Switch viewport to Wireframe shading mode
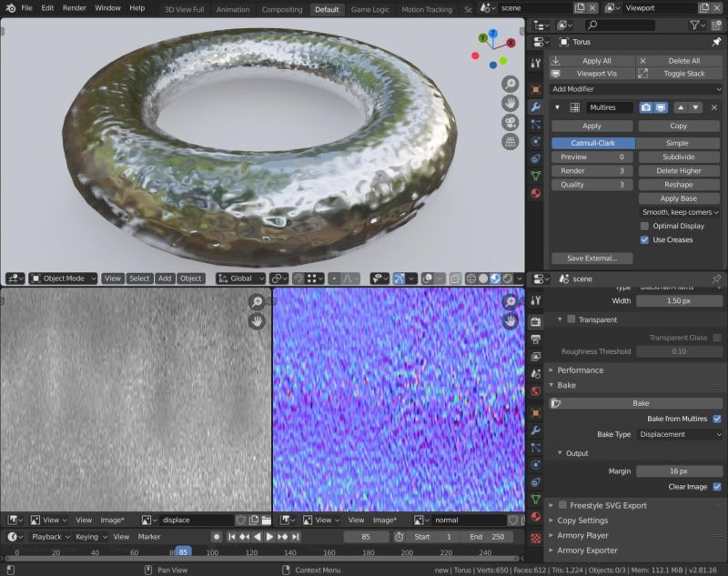 470,278
